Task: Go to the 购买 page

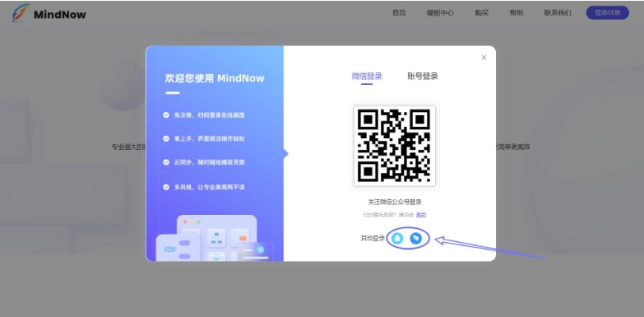Action: (x=481, y=12)
